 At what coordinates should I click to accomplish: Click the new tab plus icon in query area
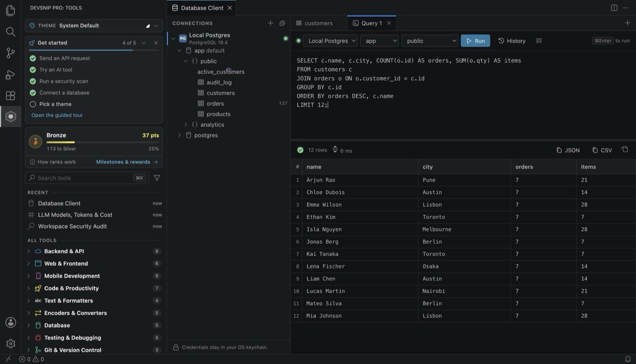(x=628, y=23)
